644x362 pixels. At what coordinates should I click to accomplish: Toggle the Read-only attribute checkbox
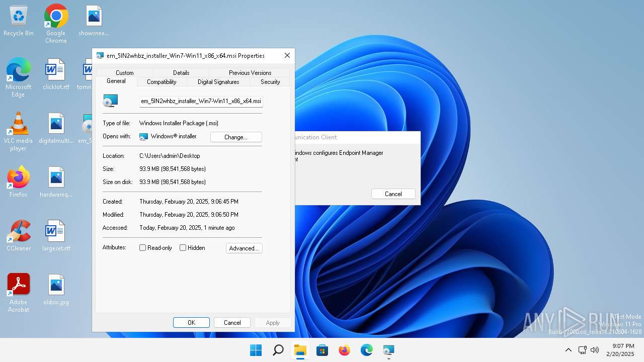tap(142, 248)
